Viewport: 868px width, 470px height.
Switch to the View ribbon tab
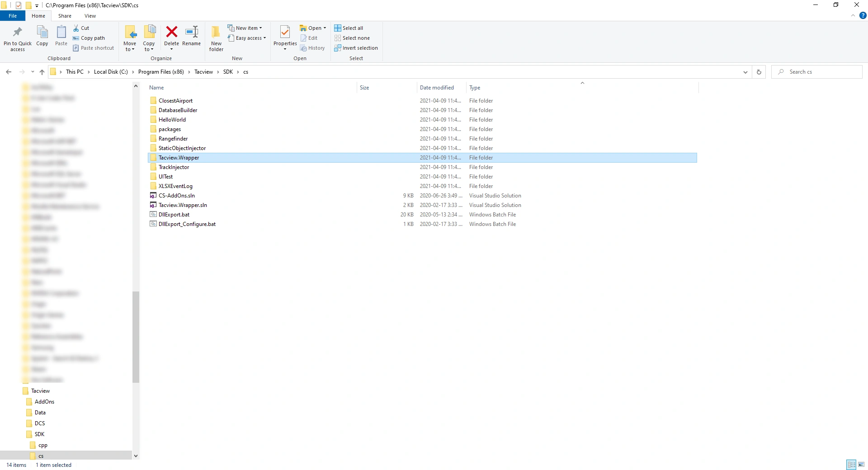90,16
